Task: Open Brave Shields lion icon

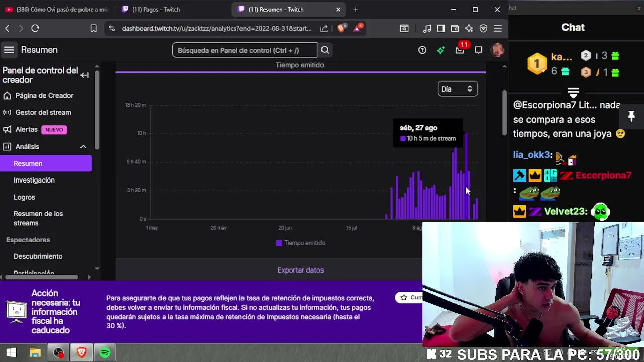Action: click(341, 28)
